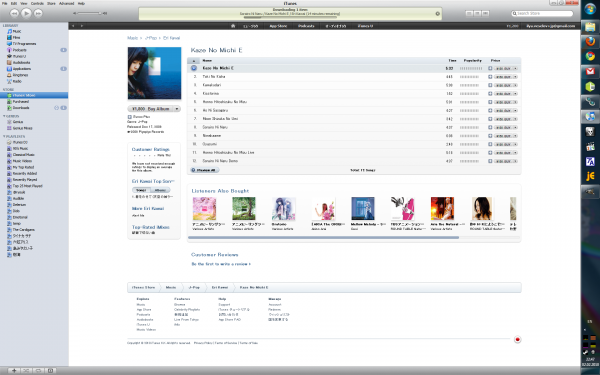The image size is (600, 375).
Task: Click the Search Store field
Action: pos(543,13)
